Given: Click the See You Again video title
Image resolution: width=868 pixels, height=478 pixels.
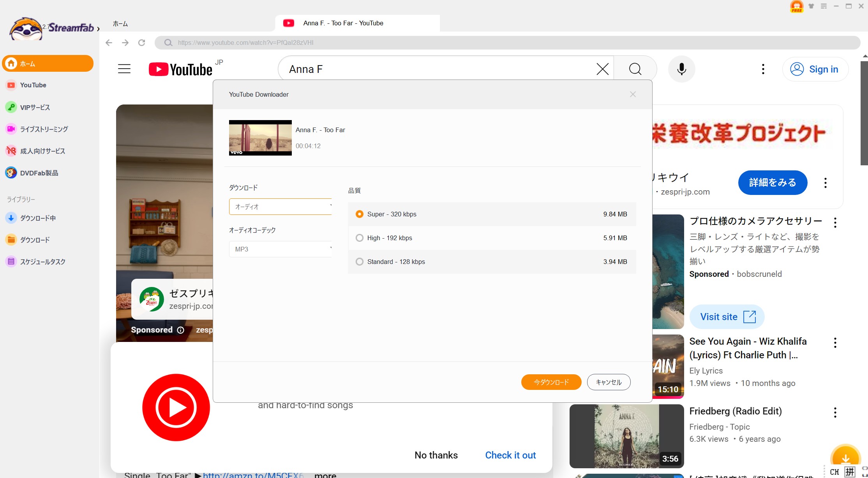Looking at the screenshot, I should pos(748,348).
